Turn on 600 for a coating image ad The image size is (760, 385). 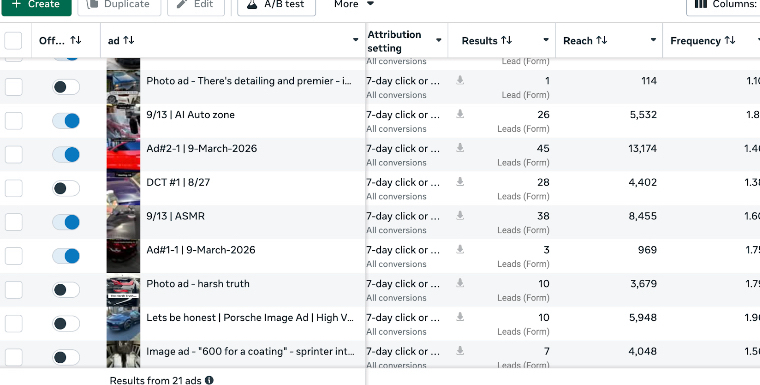(66, 357)
